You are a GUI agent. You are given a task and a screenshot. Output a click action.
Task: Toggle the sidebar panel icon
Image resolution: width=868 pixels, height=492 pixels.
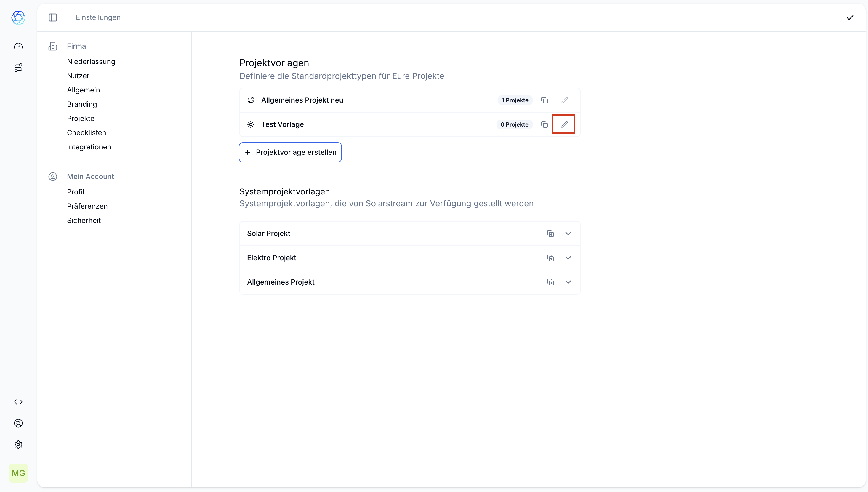coord(53,17)
